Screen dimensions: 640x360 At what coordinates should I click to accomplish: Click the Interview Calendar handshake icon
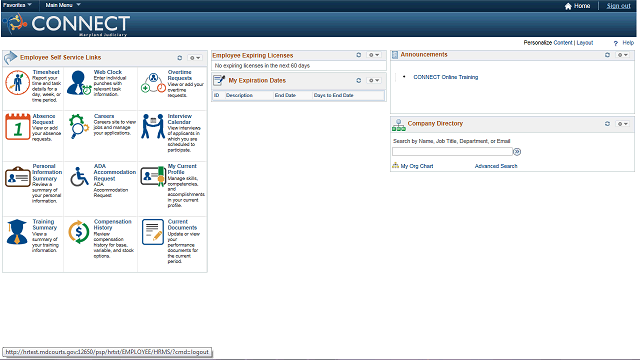pos(153,126)
